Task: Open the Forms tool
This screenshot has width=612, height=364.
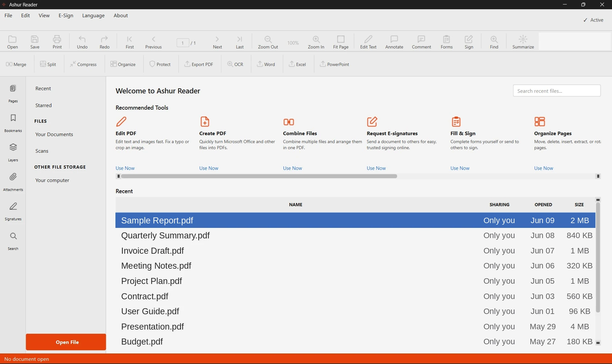Action: point(446,42)
